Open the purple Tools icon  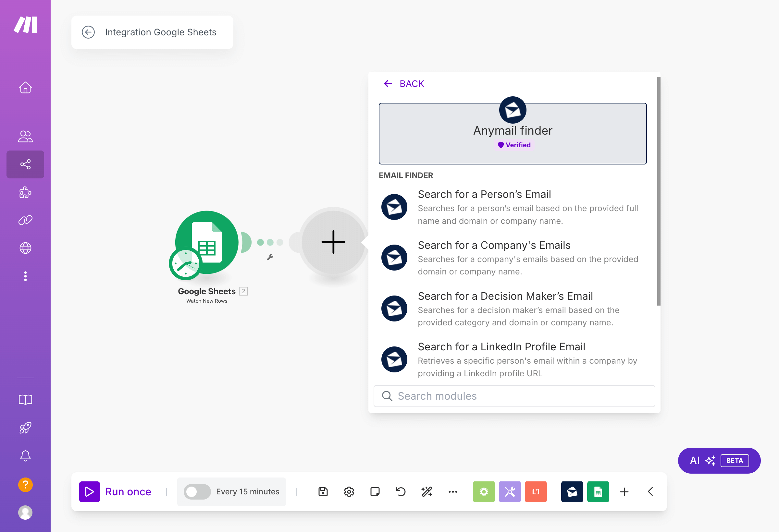pyautogui.click(x=510, y=491)
